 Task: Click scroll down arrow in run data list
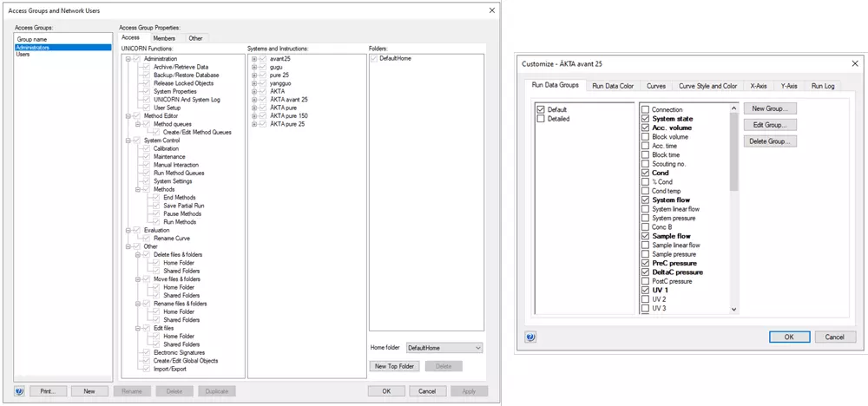[x=734, y=309]
